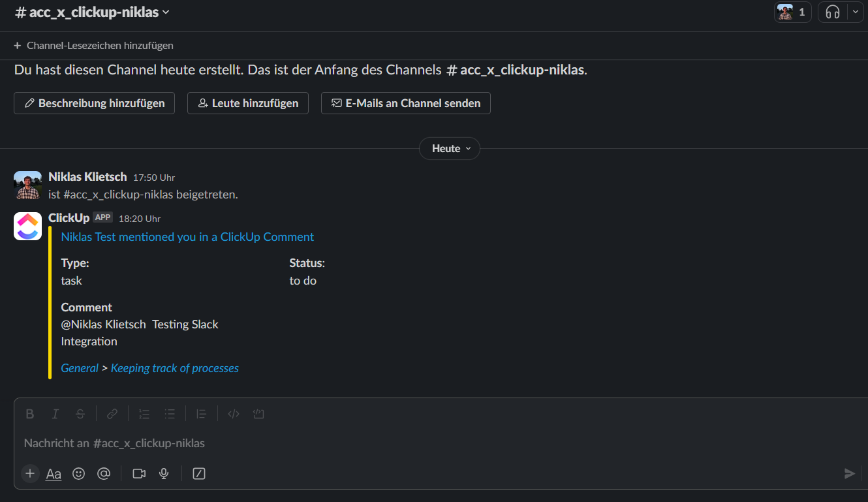The height and width of the screenshot is (502, 868).
Task: Click the Beschreibung hinzufügen button
Action: (x=94, y=103)
